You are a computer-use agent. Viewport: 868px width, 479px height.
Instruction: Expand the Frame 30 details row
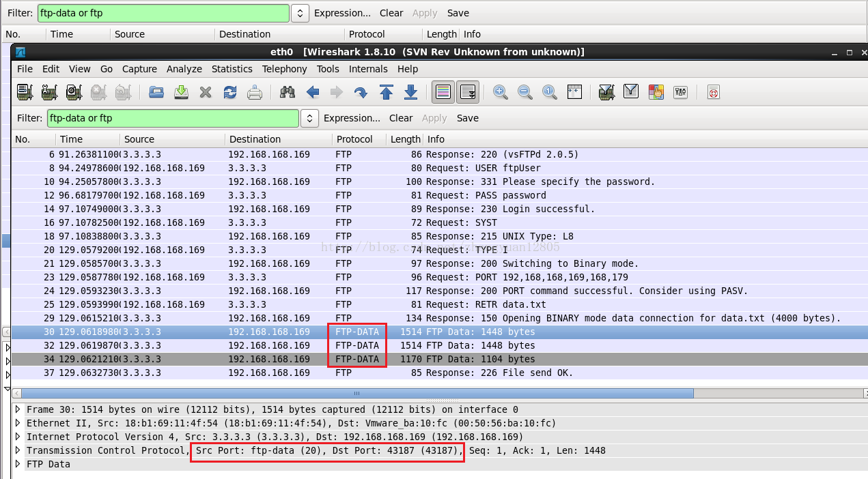click(x=18, y=409)
